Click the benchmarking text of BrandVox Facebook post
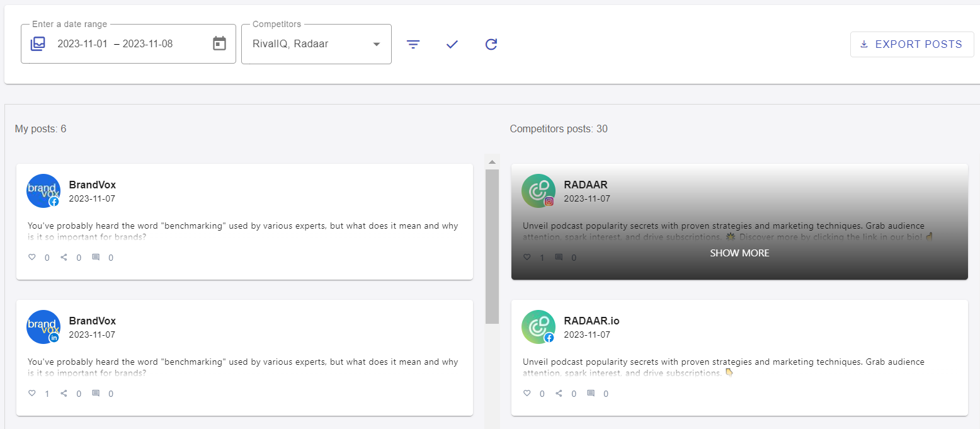This screenshot has height=429, width=980. 243,231
